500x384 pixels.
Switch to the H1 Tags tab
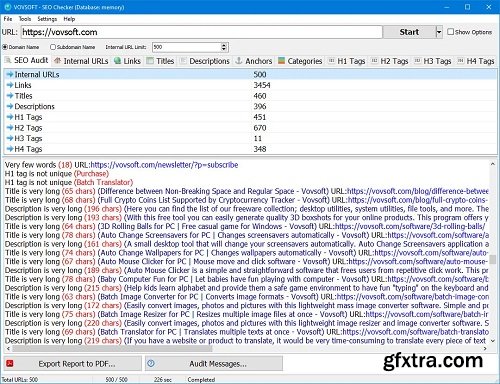[347, 61]
